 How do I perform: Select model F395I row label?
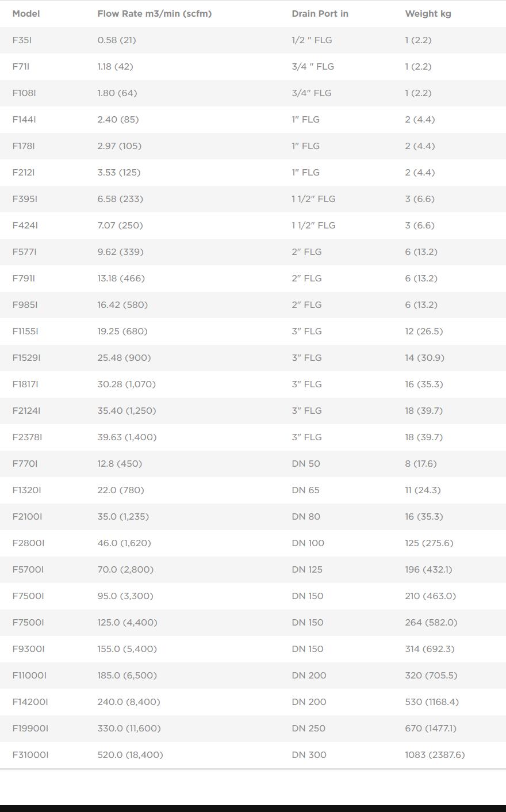(25, 199)
